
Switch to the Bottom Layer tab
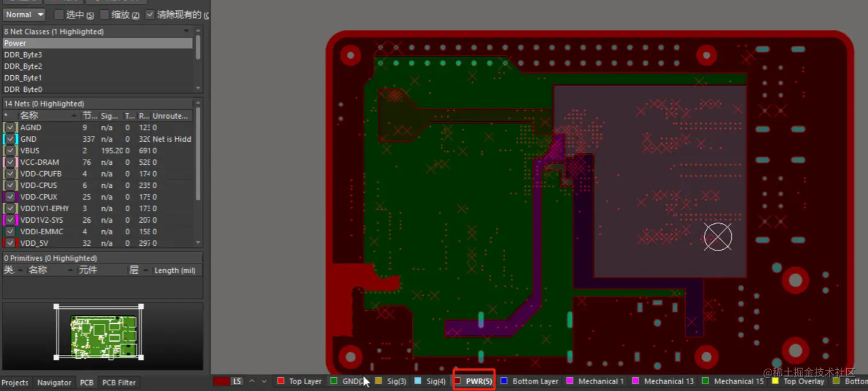tap(529, 381)
